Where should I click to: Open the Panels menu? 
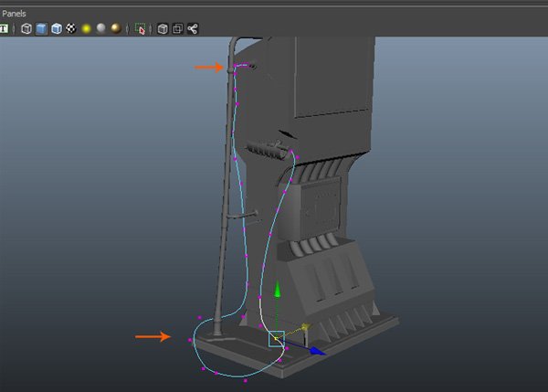14,14
